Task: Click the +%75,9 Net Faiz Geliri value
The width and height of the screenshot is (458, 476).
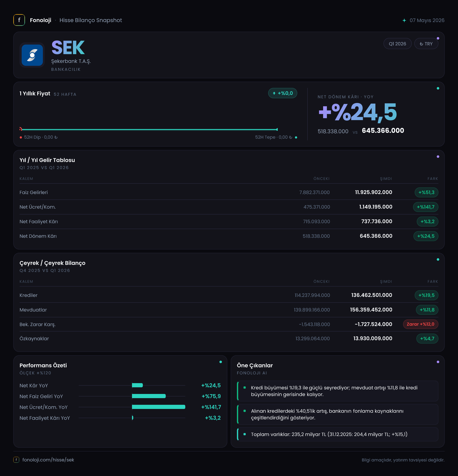Action: pyautogui.click(x=211, y=396)
